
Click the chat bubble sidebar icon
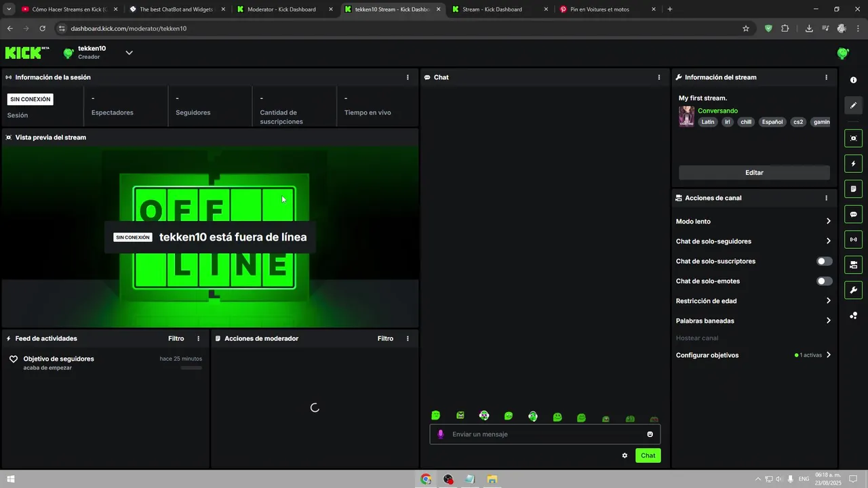(853, 214)
